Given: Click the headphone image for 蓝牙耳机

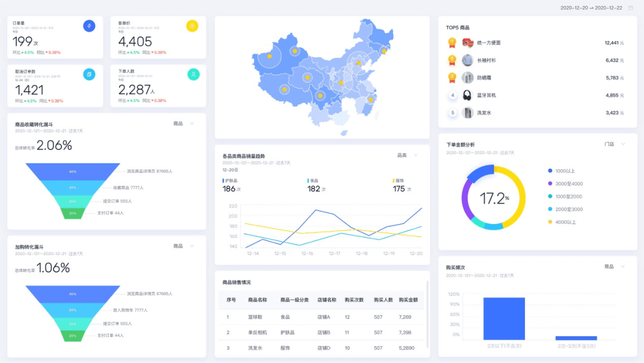Looking at the screenshot, I should point(466,95).
